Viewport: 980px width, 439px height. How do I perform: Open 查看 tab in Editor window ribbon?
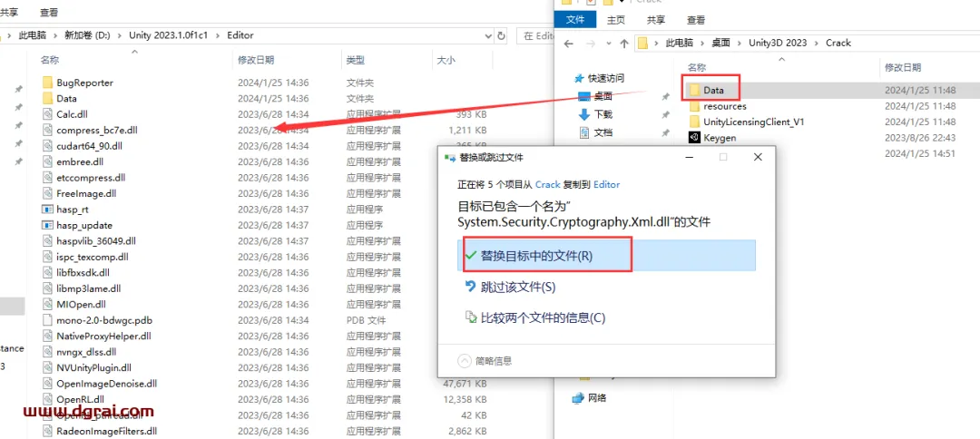(49, 11)
